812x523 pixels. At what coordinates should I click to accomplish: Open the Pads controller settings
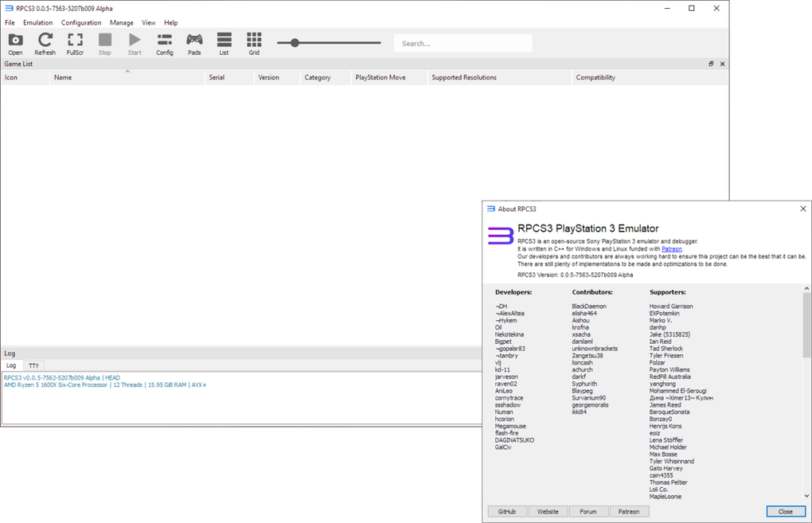tap(194, 44)
